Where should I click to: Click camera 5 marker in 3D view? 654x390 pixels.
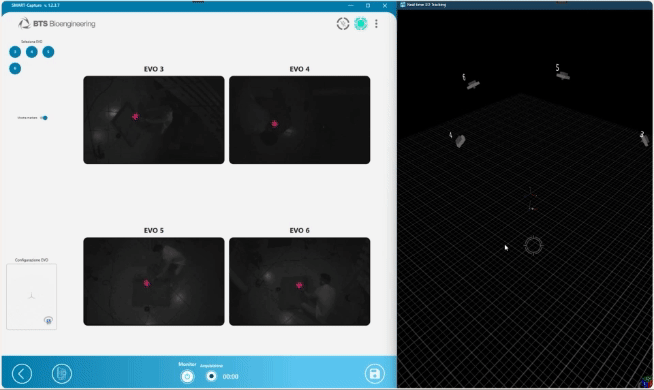point(563,76)
